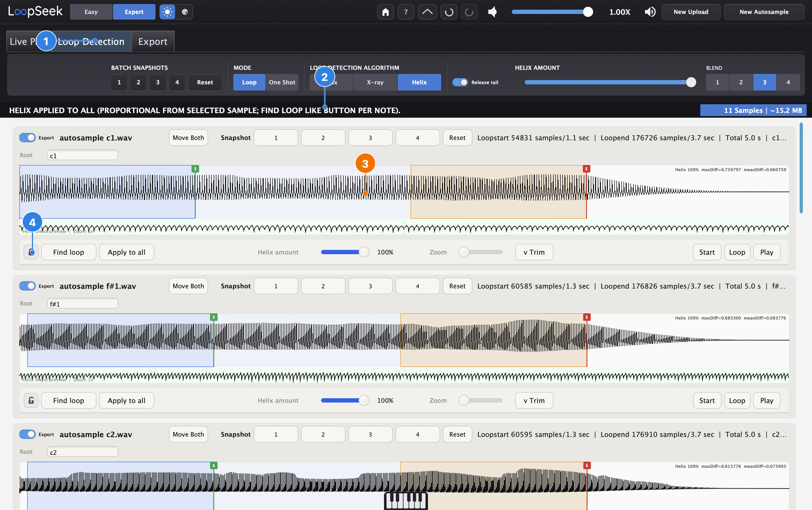Click the loud speaker icon

(650, 12)
